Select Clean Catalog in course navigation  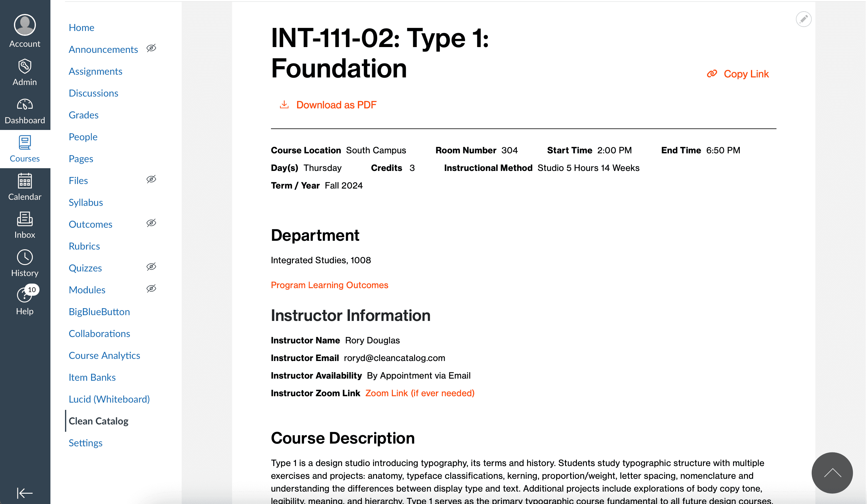98,421
